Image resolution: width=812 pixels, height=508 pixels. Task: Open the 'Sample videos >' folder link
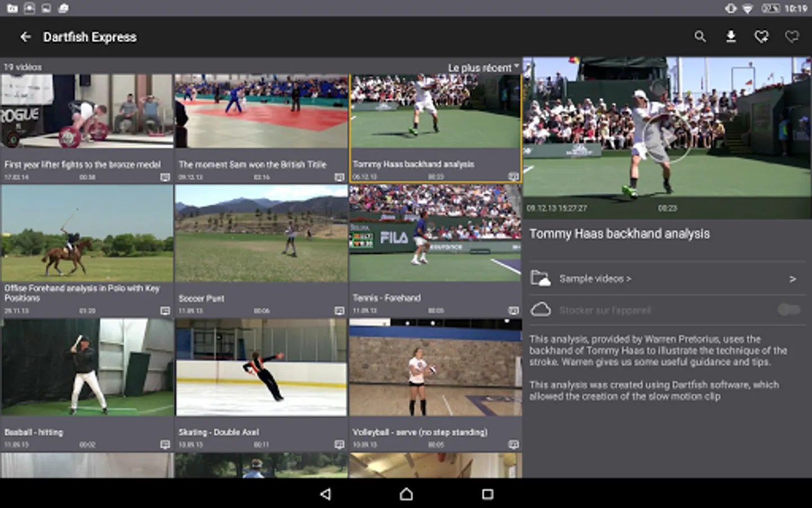click(x=595, y=279)
